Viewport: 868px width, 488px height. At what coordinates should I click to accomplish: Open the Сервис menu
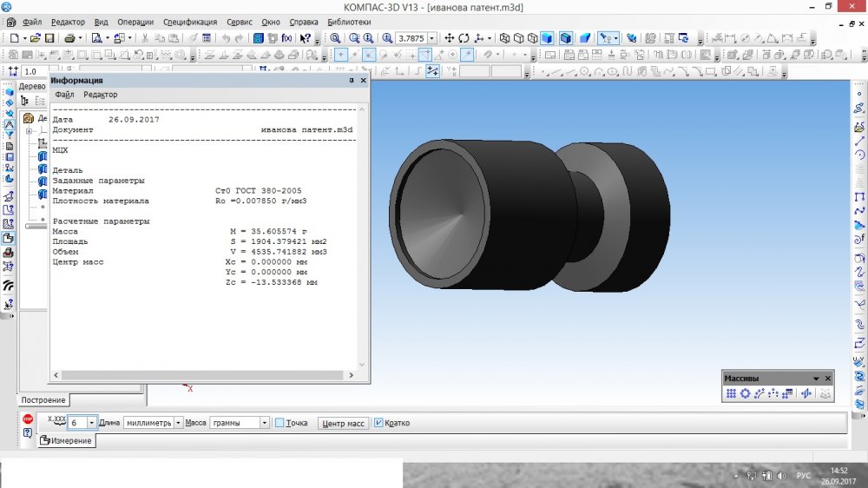pyautogui.click(x=240, y=23)
